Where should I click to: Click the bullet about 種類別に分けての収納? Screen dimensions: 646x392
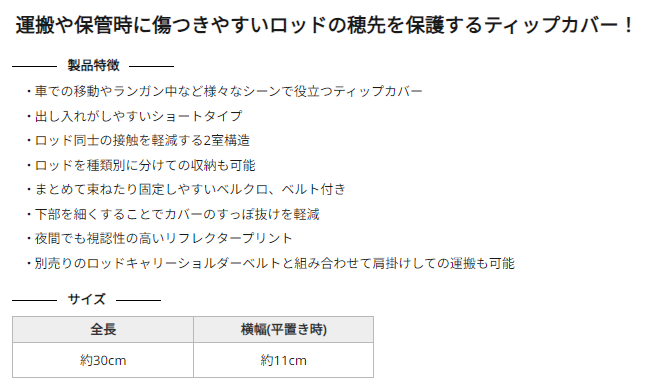tap(140, 165)
